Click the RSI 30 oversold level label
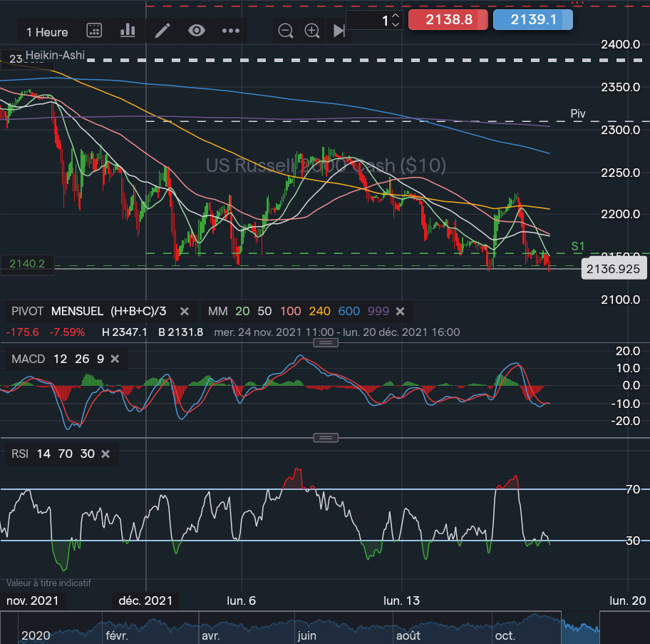Screen dimensions: 650x644 [633, 541]
